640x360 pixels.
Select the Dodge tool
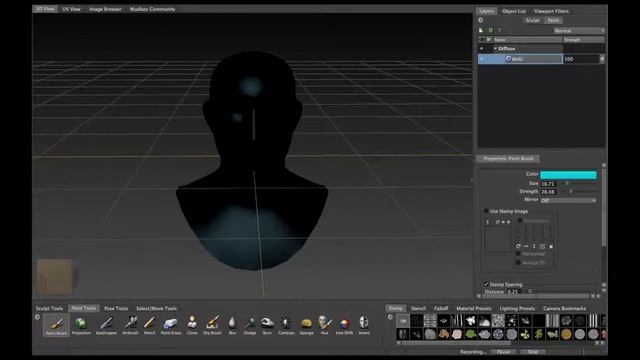pyautogui.click(x=250, y=325)
